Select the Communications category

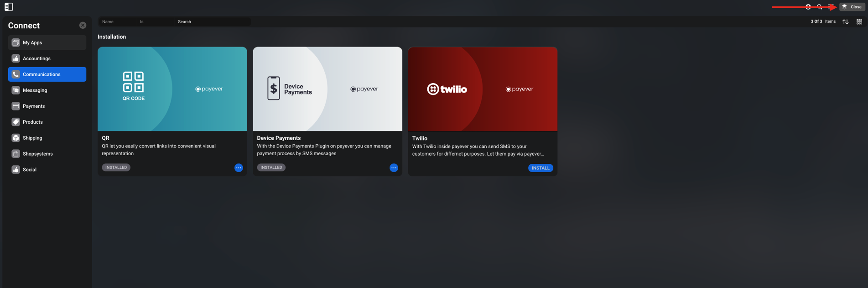click(x=47, y=74)
